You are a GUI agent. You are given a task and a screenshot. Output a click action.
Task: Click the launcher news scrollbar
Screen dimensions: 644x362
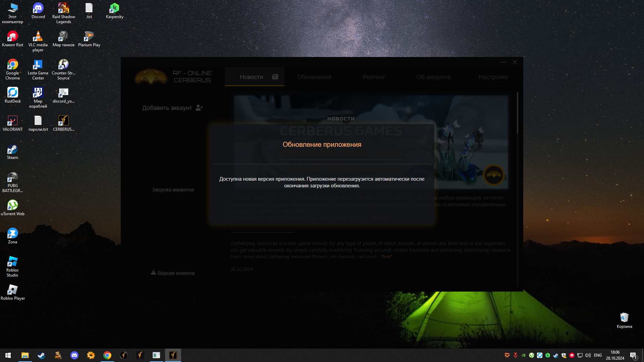tap(518, 113)
